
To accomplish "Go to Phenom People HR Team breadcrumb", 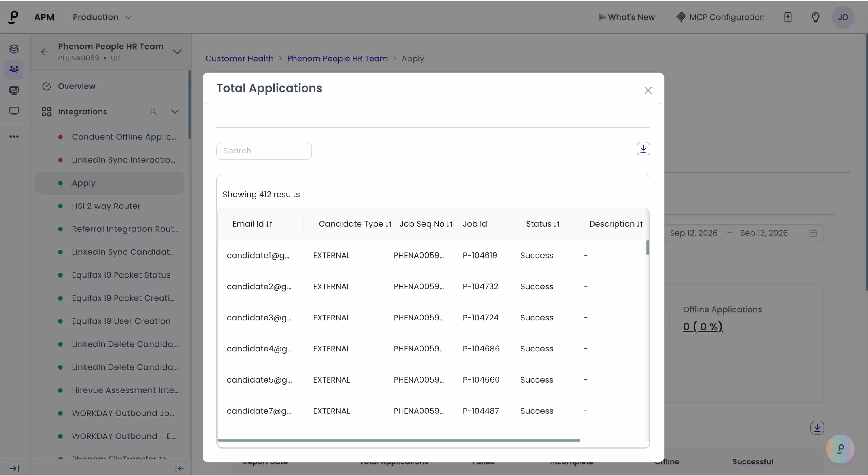I will pyautogui.click(x=337, y=58).
